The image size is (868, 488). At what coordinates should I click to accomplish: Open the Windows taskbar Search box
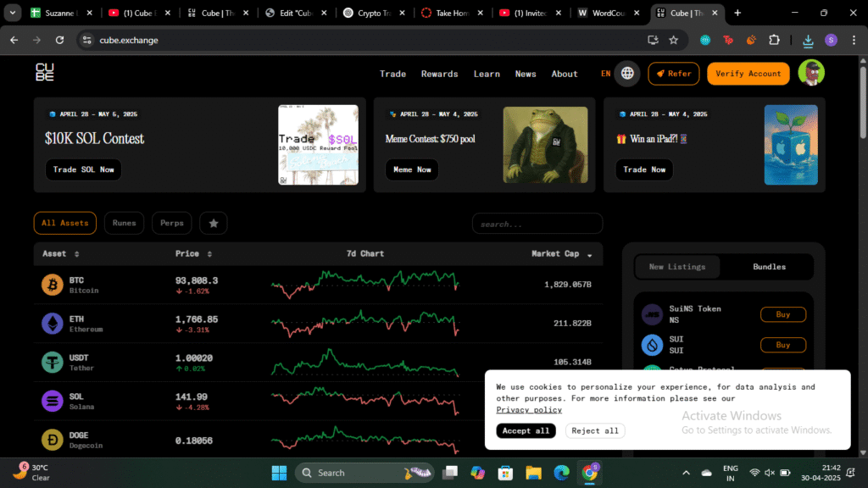pyautogui.click(x=364, y=473)
